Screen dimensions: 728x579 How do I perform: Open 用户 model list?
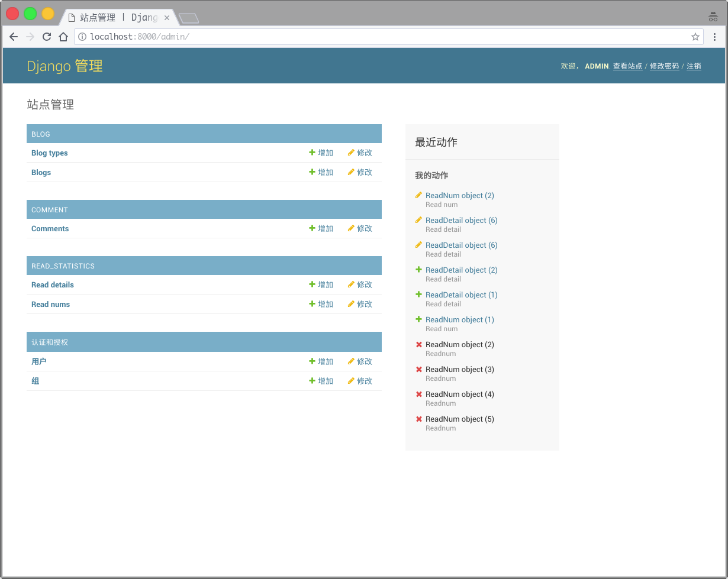38,361
